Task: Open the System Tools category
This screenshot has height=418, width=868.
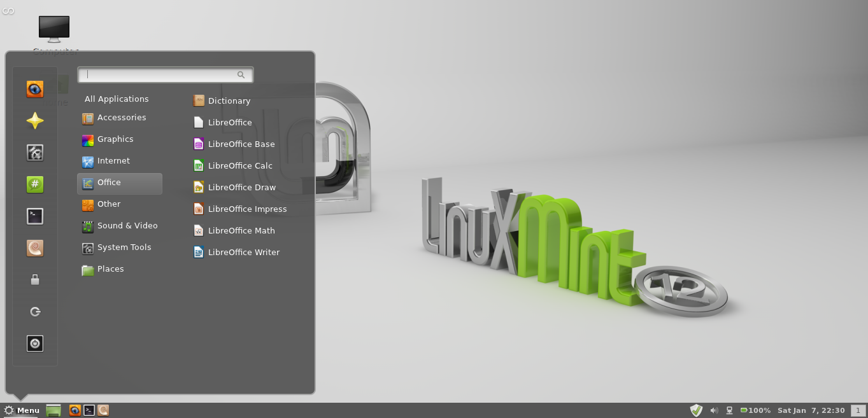Action: (120, 247)
